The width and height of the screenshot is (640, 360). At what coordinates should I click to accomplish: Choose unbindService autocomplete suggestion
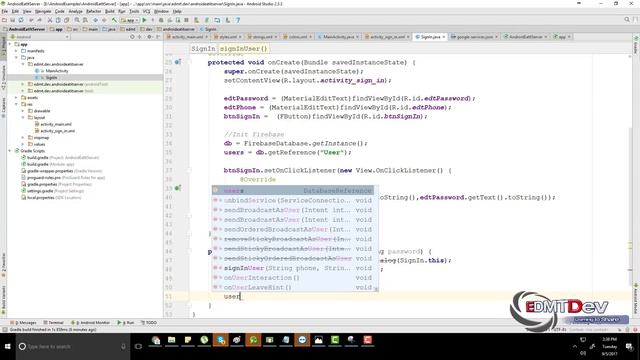pos(293,200)
